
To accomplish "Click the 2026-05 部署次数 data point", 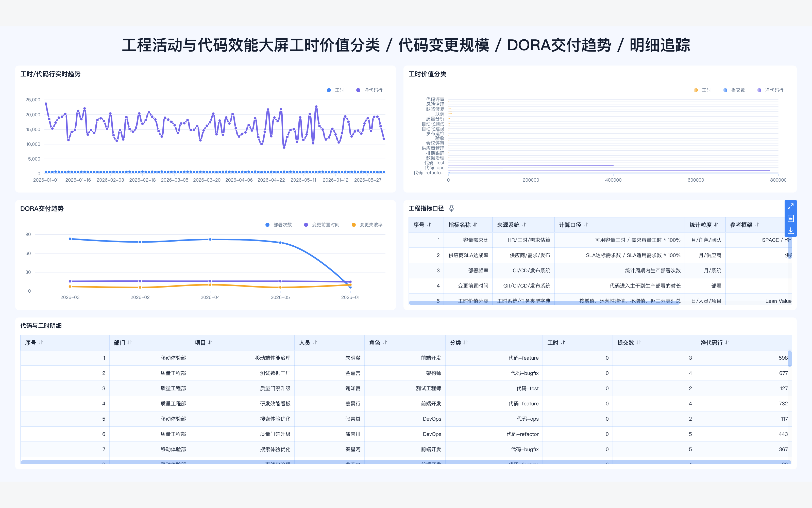I will 280,243.
